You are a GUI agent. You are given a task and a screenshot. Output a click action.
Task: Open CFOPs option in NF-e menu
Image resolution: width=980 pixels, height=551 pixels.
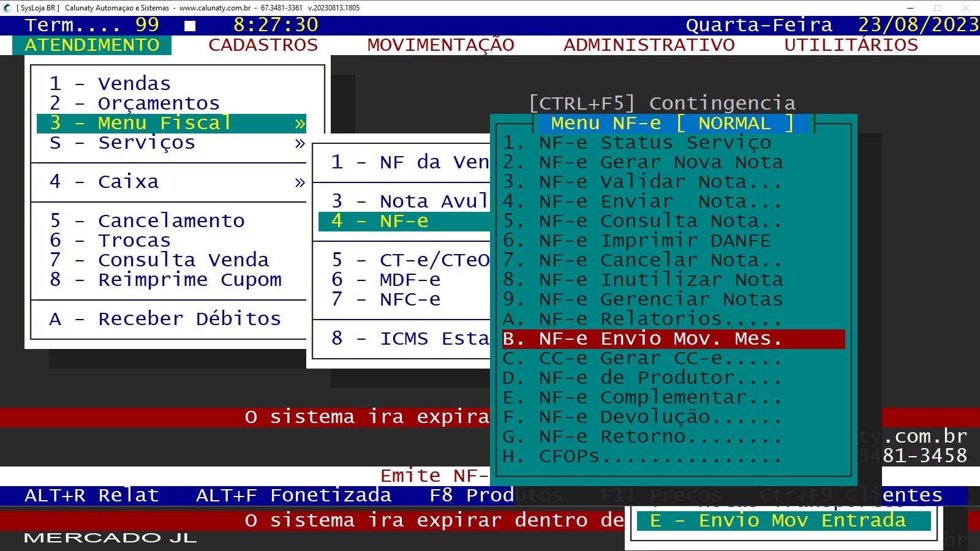tap(643, 456)
